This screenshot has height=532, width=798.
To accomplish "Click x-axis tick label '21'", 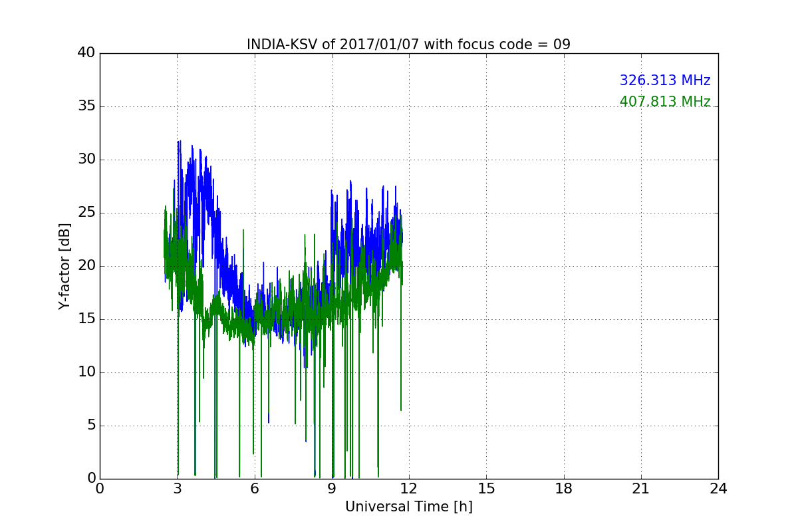I will point(641,488).
